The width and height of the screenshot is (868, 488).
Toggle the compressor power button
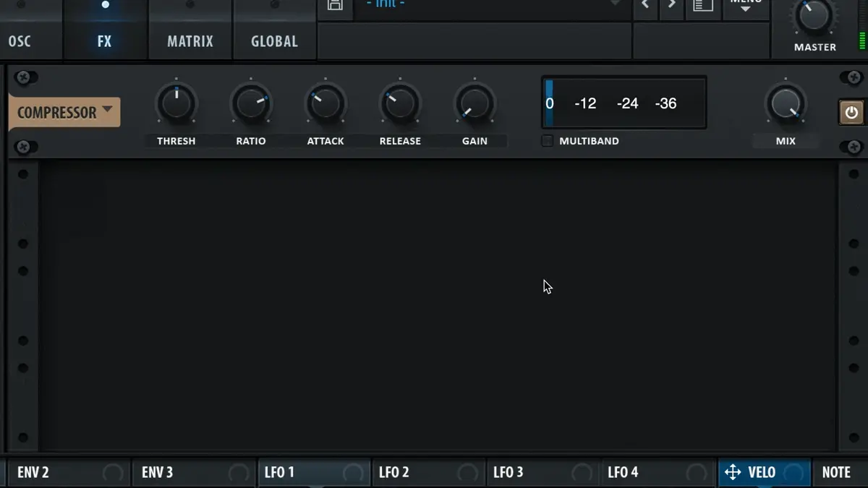(x=851, y=113)
